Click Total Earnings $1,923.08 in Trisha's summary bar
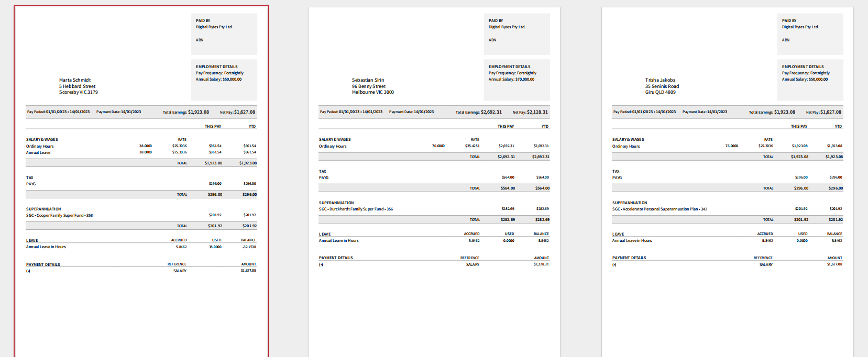The image size is (868, 357). [772, 112]
